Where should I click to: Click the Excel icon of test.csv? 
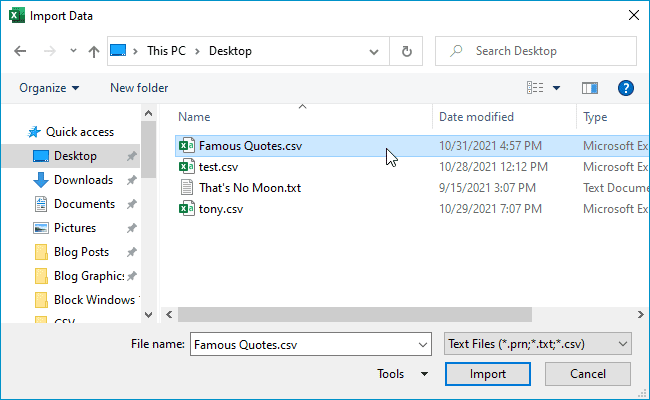[187, 167]
